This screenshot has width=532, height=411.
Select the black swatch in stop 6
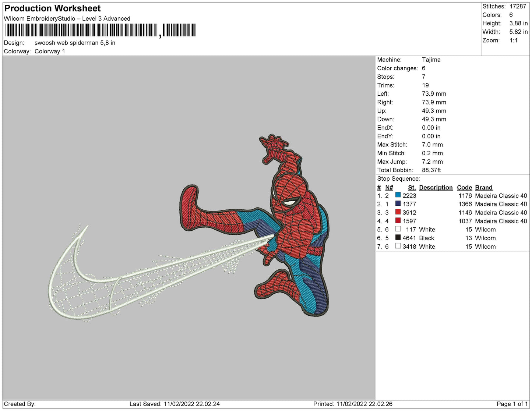[x=398, y=238]
